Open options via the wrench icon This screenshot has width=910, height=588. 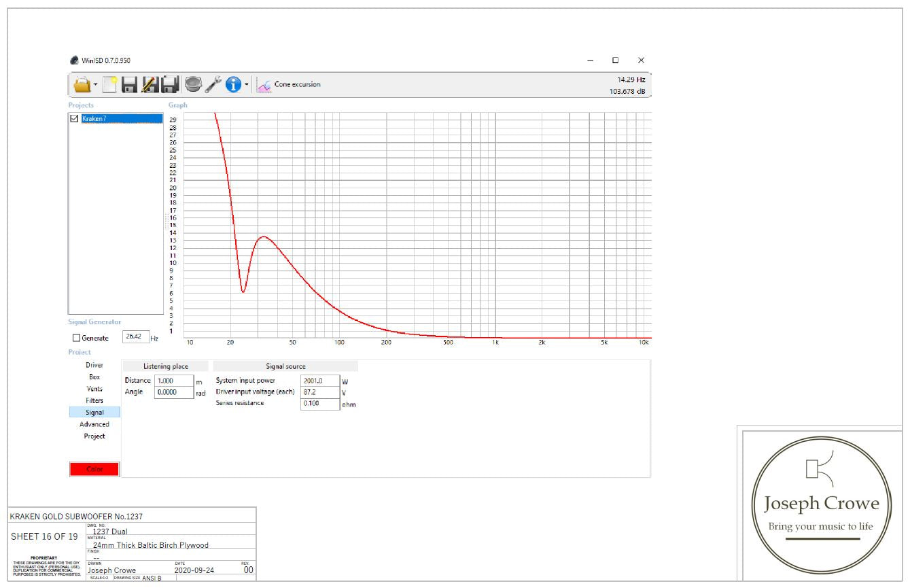tap(213, 84)
